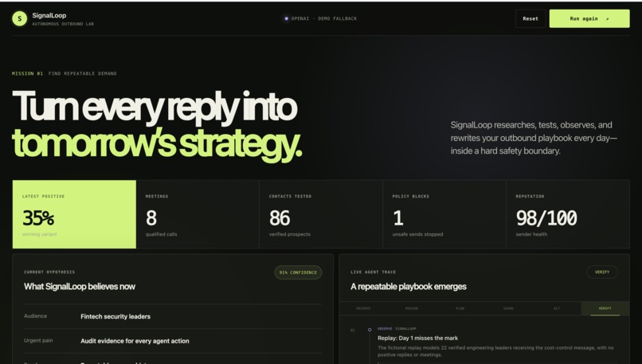Select the highlighted VERIFY tab

pos(605,308)
